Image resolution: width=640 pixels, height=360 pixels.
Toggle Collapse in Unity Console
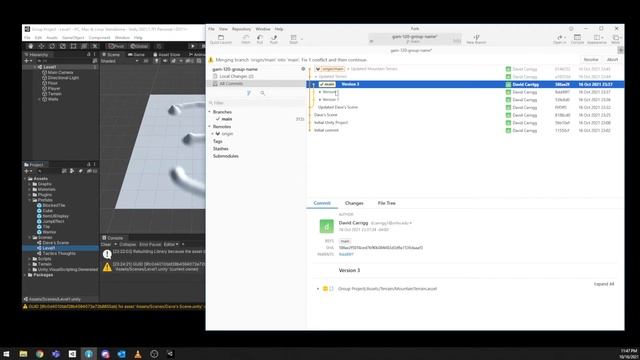point(127,244)
